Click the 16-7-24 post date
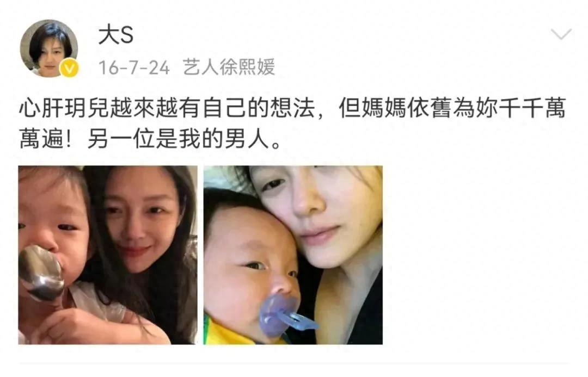 point(134,67)
